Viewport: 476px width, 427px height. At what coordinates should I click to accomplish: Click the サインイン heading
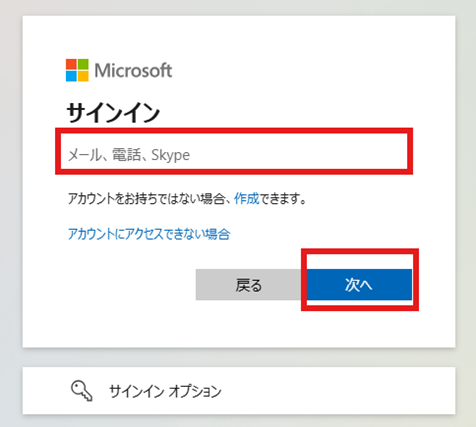point(113,113)
